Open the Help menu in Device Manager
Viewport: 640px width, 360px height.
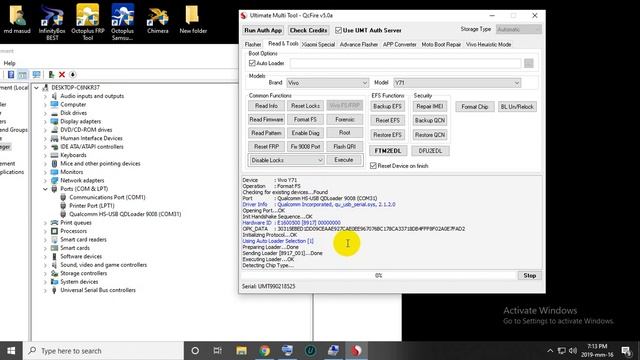tap(9, 63)
